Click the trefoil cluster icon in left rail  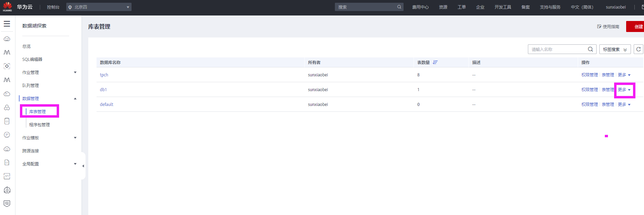click(x=7, y=107)
